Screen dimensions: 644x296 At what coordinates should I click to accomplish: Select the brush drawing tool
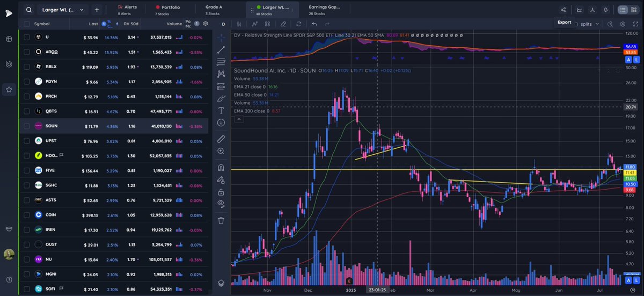point(221,98)
